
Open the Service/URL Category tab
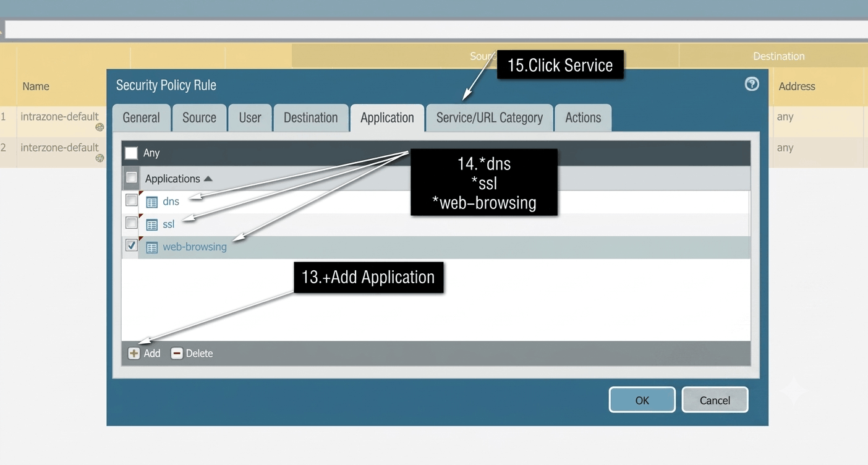tap(489, 117)
